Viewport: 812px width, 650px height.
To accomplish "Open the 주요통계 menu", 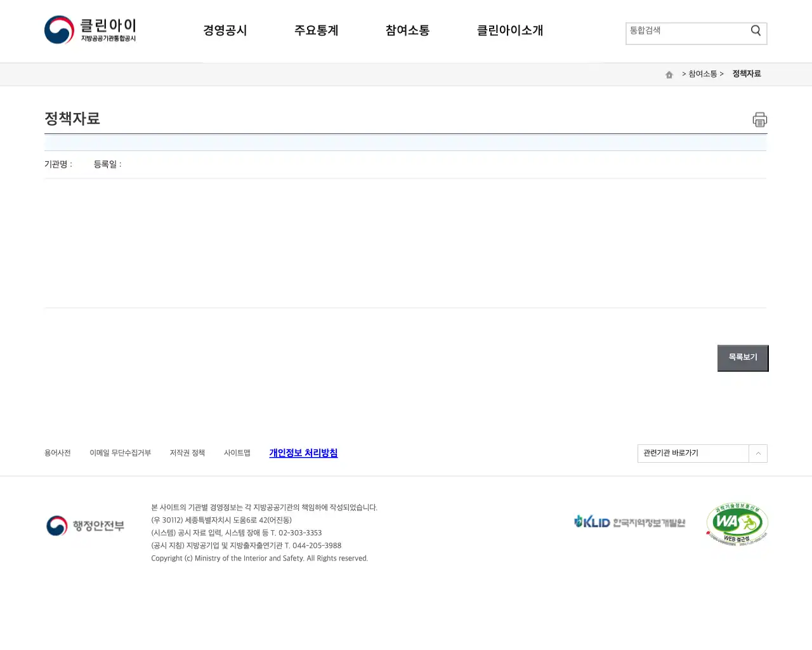I will (x=317, y=30).
